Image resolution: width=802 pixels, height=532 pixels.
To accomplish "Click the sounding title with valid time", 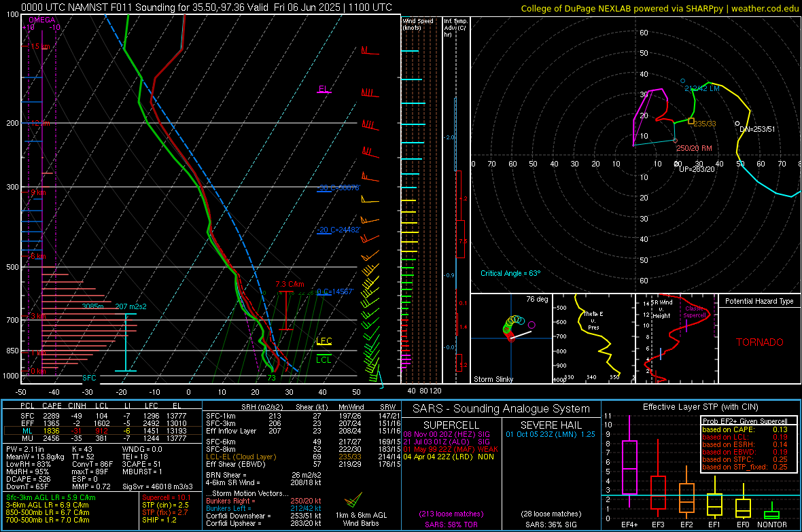I will click(x=207, y=7).
